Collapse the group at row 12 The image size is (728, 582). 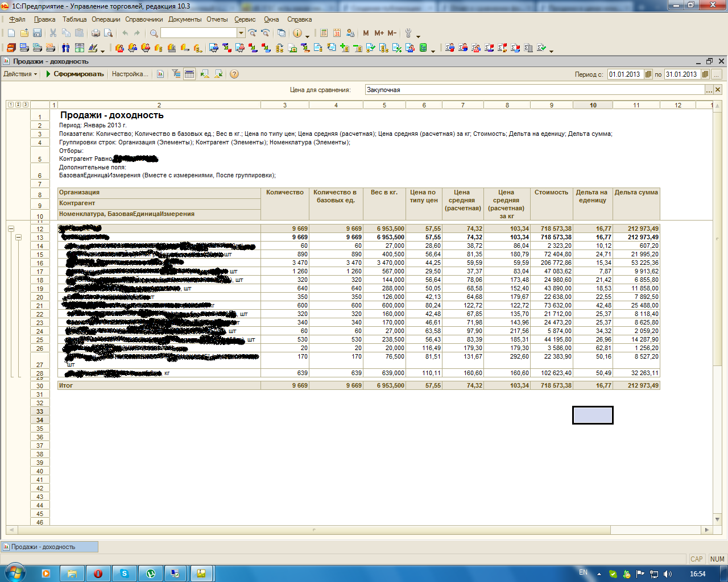tap(11, 228)
